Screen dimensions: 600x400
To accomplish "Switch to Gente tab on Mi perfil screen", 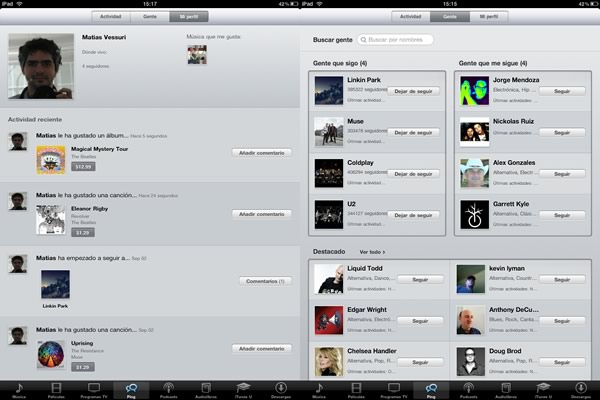I will (x=150, y=16).
